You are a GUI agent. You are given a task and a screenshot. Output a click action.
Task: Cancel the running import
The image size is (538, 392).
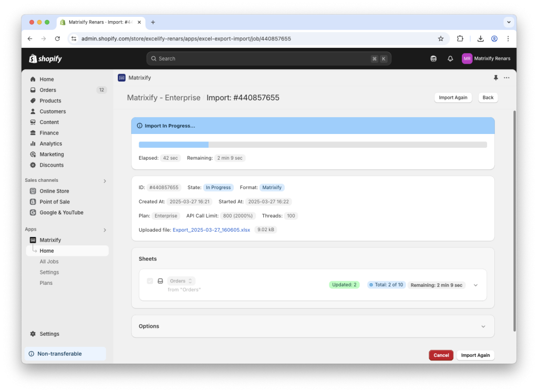pyautogui.click(x=441, y=355)
